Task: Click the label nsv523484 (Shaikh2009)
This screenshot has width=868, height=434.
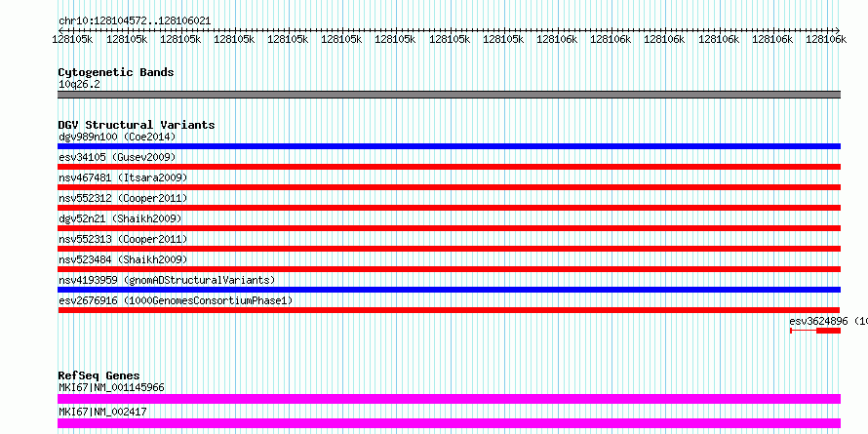Action: (123, 259)
